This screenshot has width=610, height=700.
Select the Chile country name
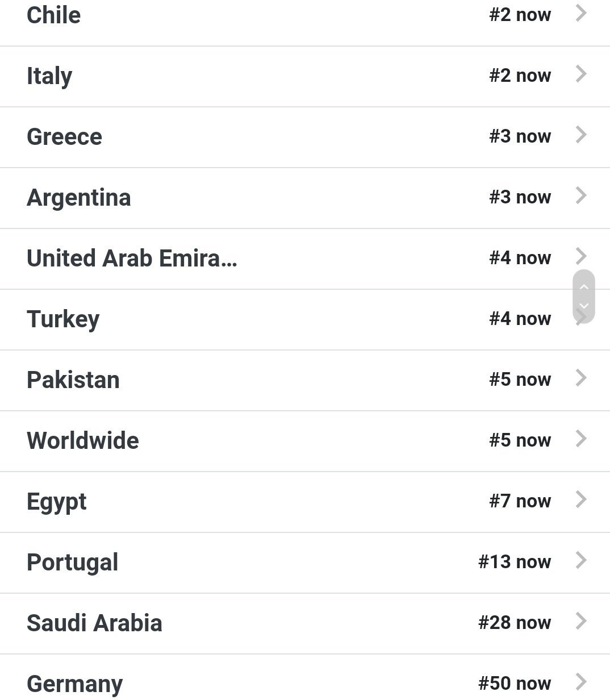pyautogui.click(x=53, y=15)
